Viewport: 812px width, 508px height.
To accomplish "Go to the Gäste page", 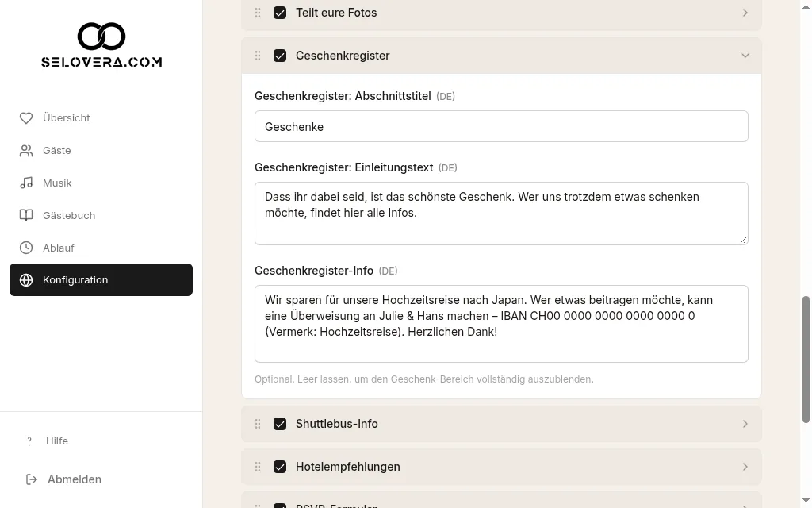I will click(101, 150).
